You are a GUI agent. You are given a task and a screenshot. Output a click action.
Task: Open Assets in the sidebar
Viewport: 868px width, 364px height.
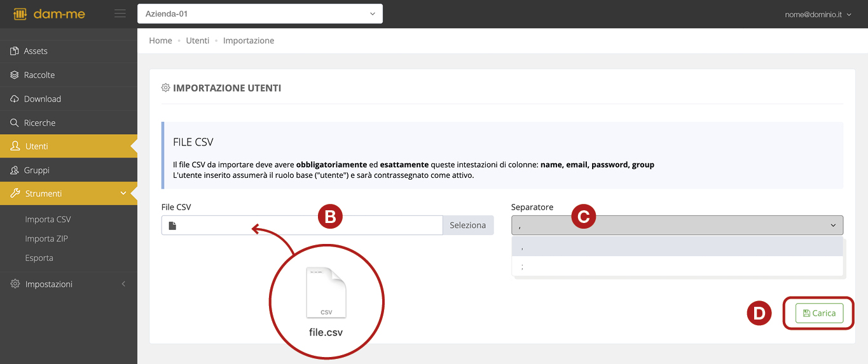coord(69,51)
